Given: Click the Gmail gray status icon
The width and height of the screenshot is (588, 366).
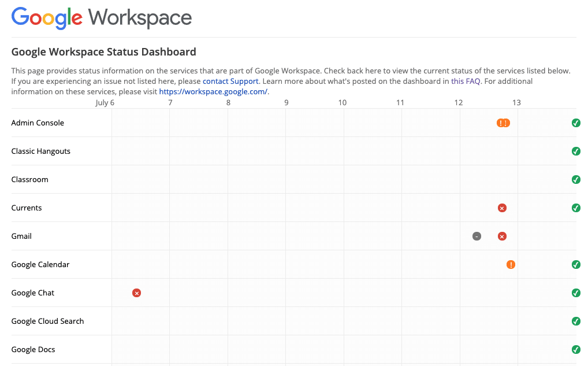Looking at the screenshot, I should click(477, 236).
